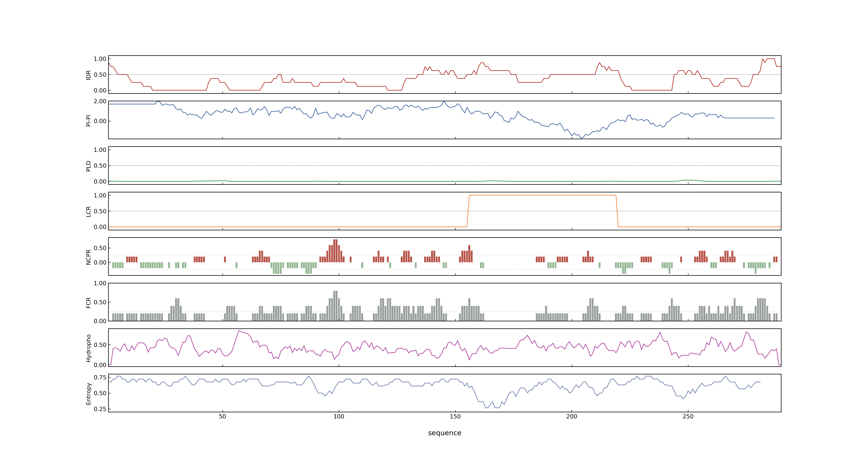Click the LCR y-axis label
The width and height of the screenshot is (868, 463).
[89, 211]
